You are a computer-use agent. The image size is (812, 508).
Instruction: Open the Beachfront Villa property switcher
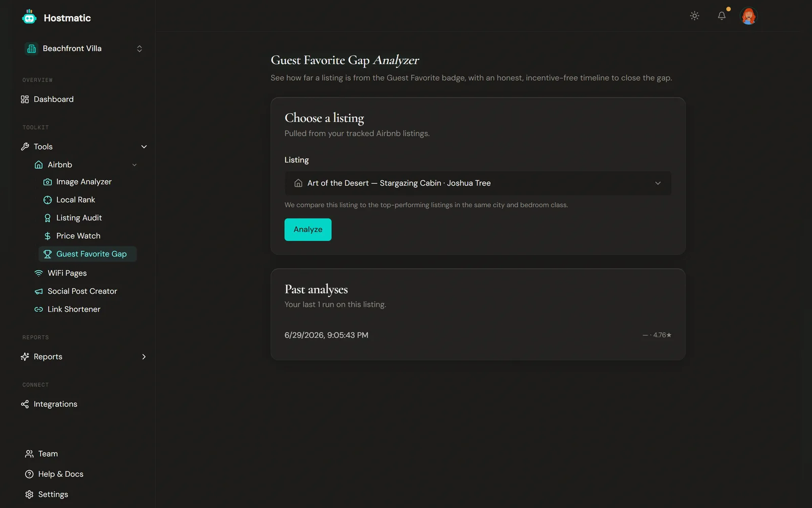pyautogui.click(x=84, y=49)
